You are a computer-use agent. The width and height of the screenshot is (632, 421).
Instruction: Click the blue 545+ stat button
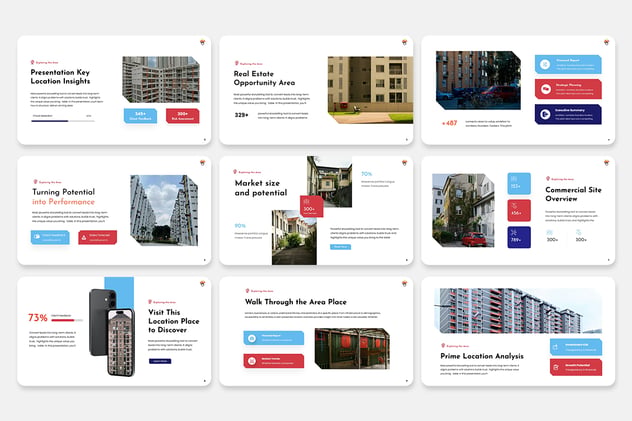(140, 116)
